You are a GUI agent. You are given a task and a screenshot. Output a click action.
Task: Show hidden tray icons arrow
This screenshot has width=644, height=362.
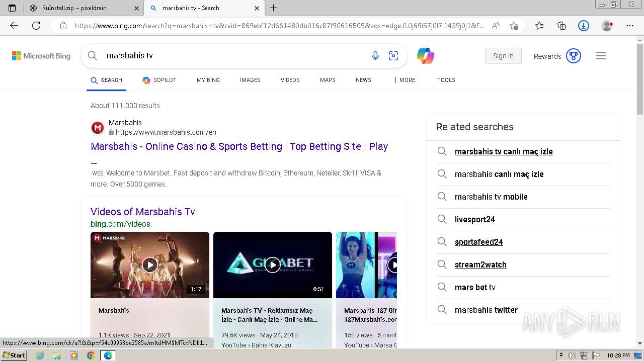coord(561,355)
